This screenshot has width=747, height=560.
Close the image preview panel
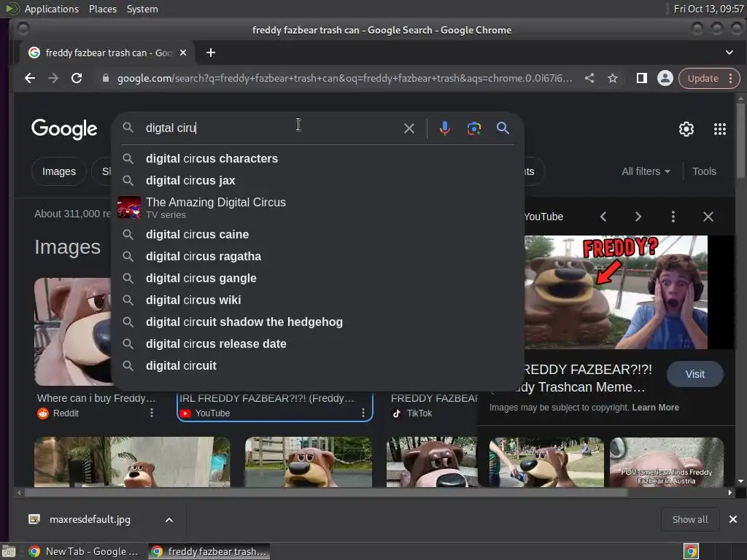coord(708,217)
